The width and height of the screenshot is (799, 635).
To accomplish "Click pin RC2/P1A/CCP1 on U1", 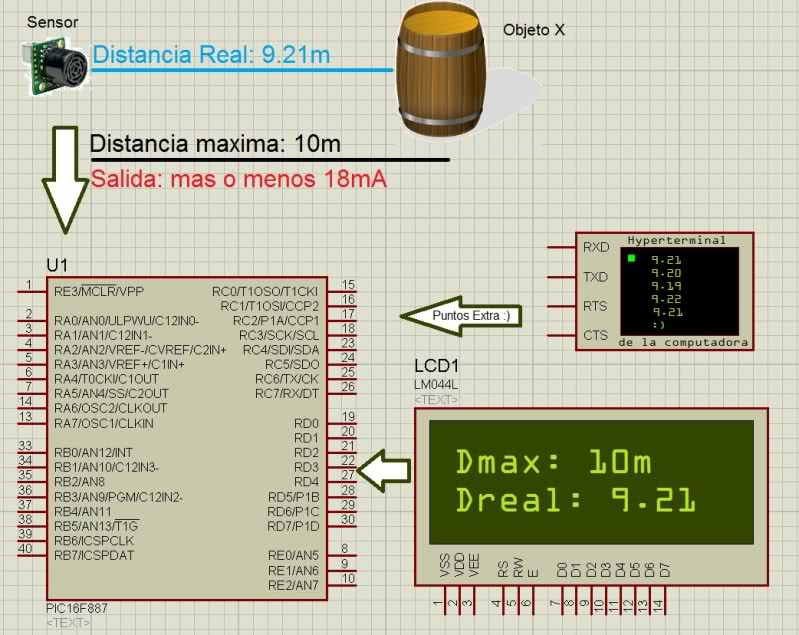I will point(276,321).
